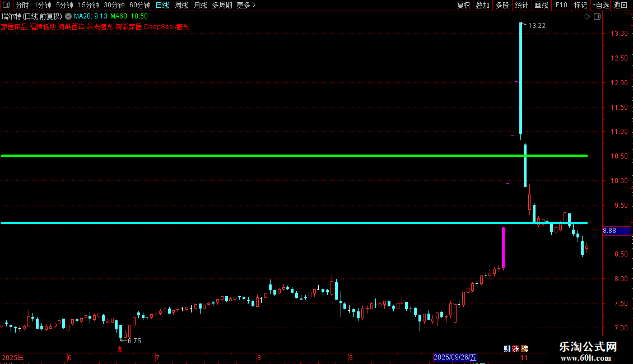This screenshot has height=364, width=633.
Task: Click the MA20: 9.13 indicator label
Action: [x=90, y=16]
